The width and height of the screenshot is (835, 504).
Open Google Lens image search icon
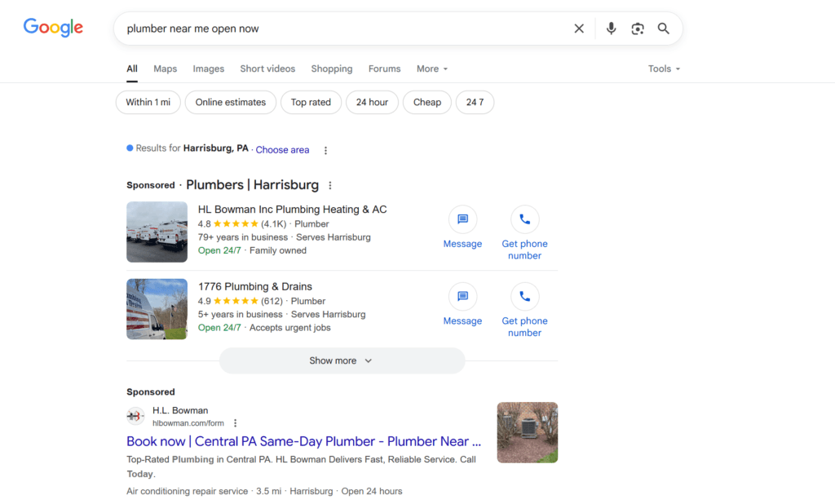point(638,29)
